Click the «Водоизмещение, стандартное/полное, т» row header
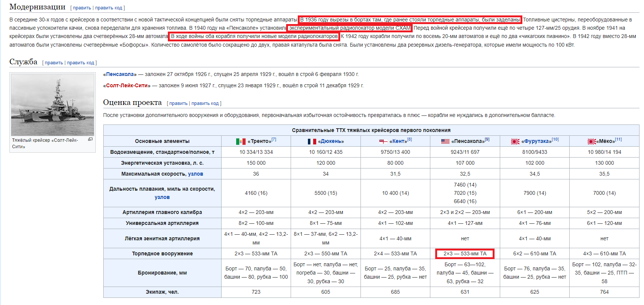The height and width of the screenshot is (305, 644). [162, 152]
